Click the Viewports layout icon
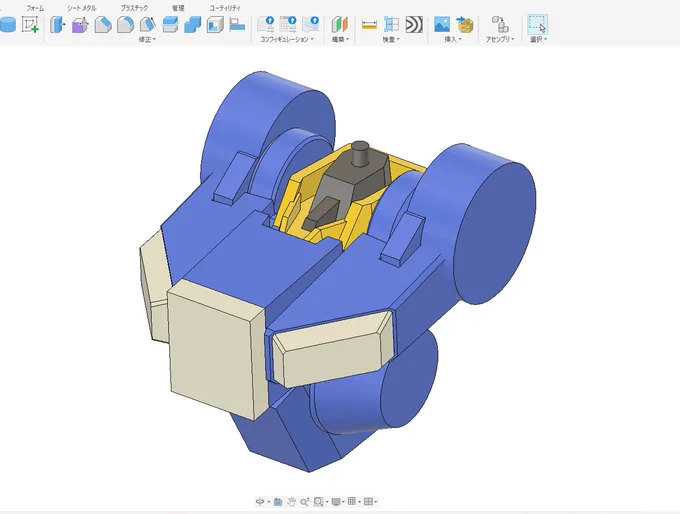680x514 pixels. (x=368, y=502)
